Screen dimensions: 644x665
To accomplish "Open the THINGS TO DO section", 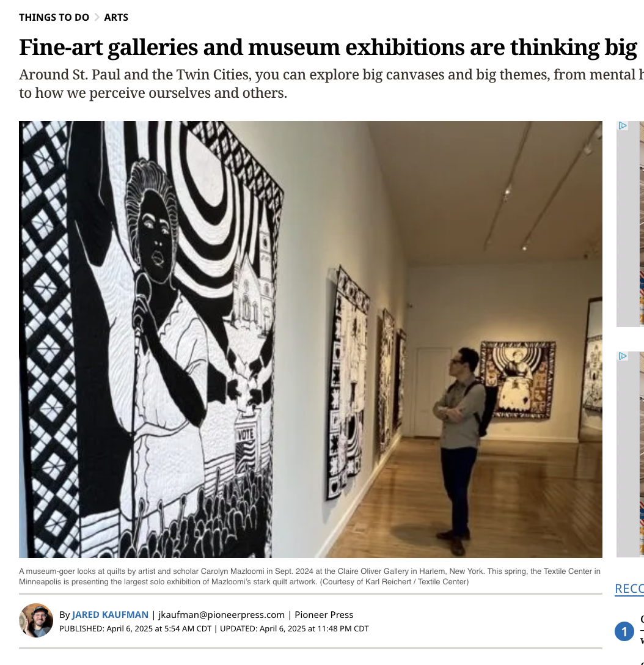I will click(54, 17).
